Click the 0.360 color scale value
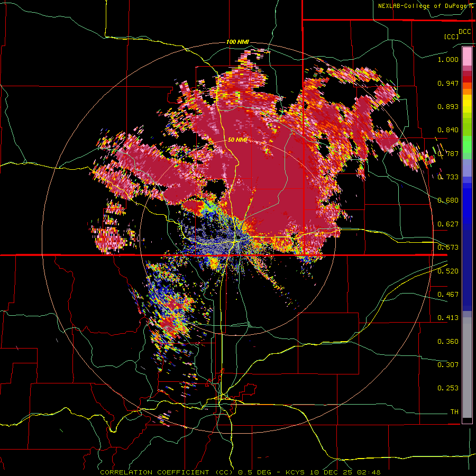 tap(448, 342)
